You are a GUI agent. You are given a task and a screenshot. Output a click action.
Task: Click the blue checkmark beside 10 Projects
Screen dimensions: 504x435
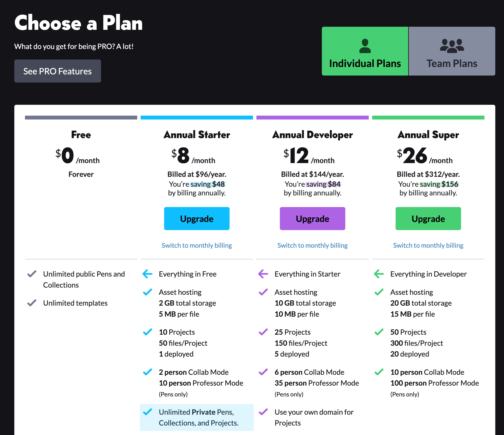147,332
